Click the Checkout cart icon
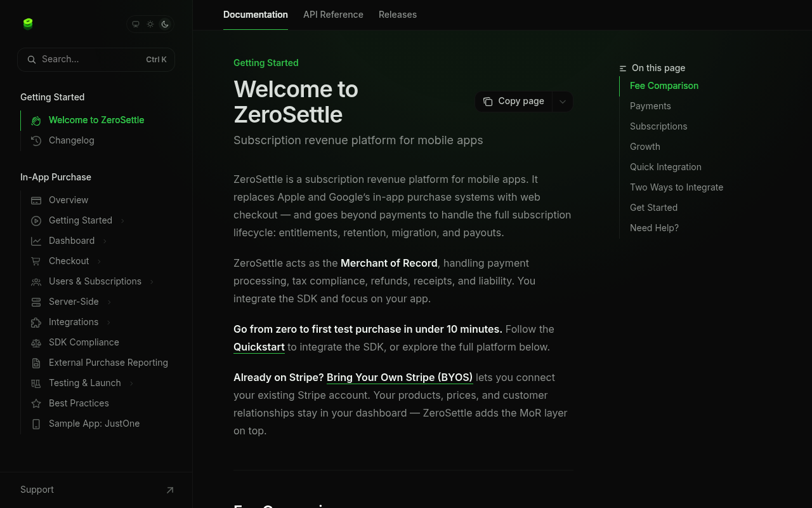The height and width of the screenshot is (508, 812). 36,262
